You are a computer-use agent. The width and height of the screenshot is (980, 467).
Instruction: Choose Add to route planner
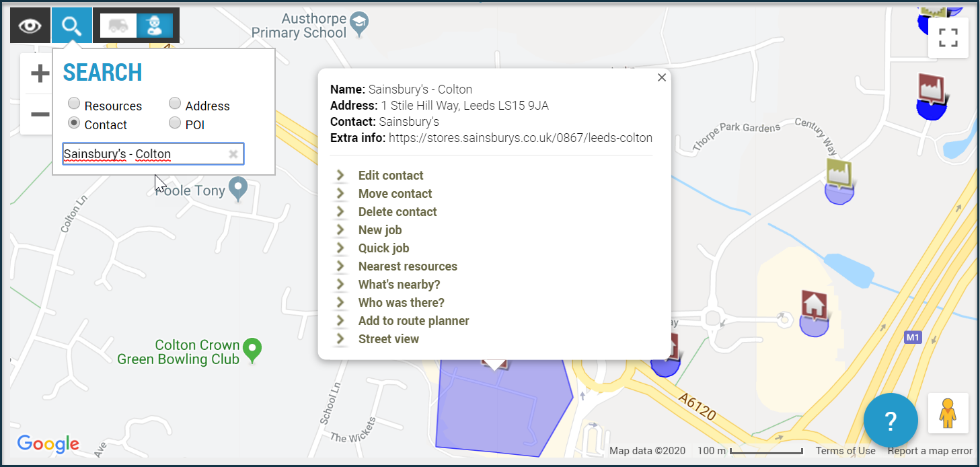click(x=414, y=321)
